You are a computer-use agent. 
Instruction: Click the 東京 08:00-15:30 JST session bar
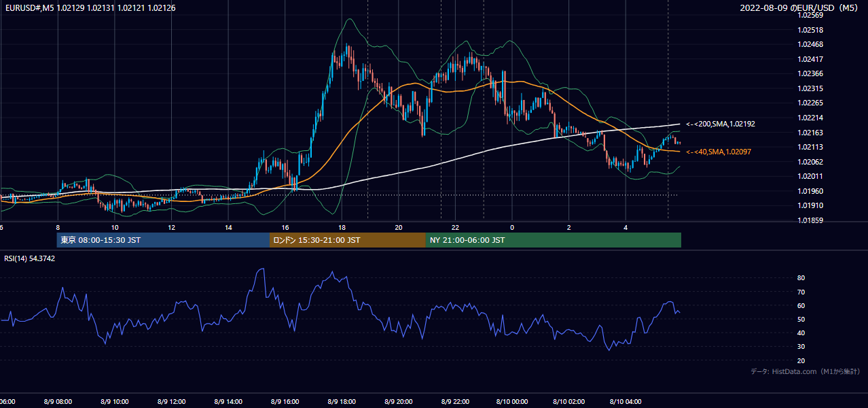pyautogui.click(x=163, y=240)
